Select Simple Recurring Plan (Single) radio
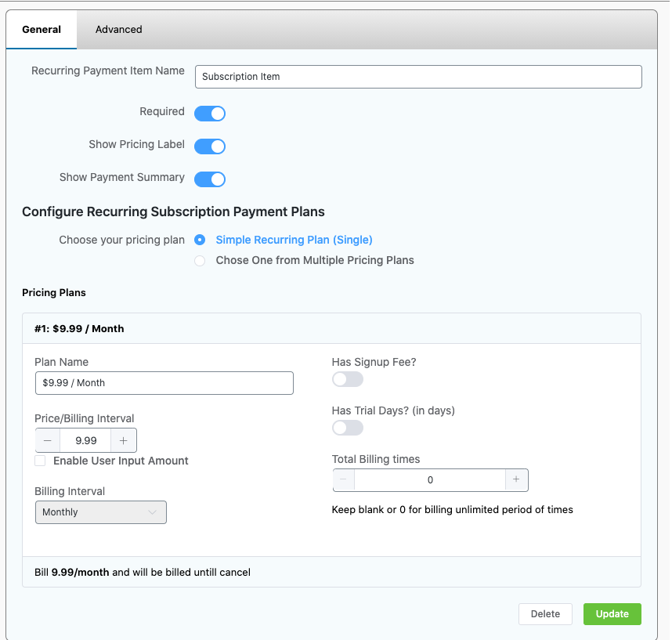672x640 pixels. (x=201, y=240)
